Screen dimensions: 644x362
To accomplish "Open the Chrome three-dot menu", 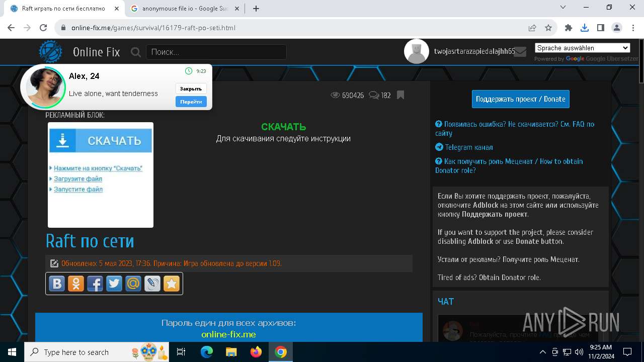I will coord(633,28).
